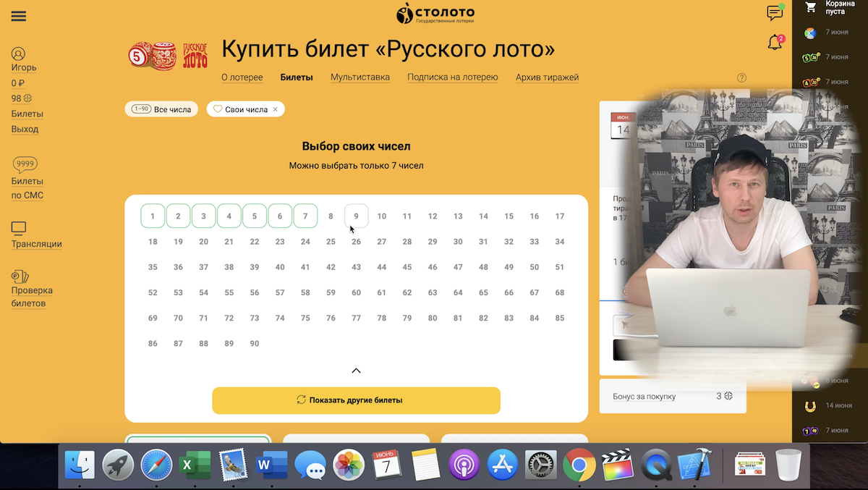Open the Архив тиражей tab
Viewport: 868px width, 490px height.
pyautogui.click(x=547, y=77)
